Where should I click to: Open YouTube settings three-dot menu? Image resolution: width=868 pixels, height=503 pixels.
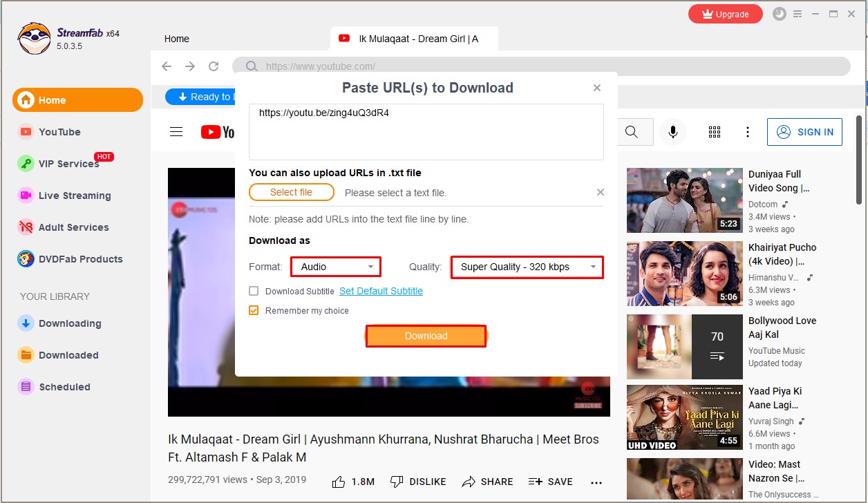(x=747, y=132)
